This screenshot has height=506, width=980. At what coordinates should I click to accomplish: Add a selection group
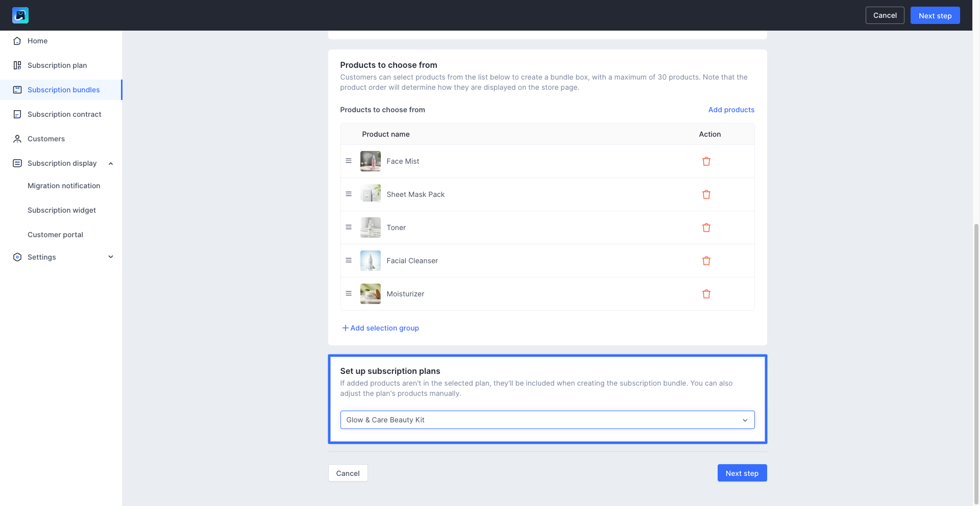(x=381, y=328)
